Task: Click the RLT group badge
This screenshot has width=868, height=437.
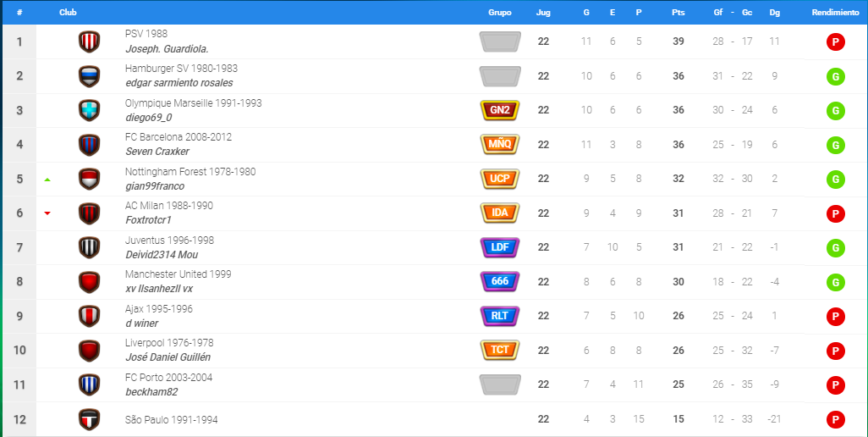Action: [x=500, y=316]
